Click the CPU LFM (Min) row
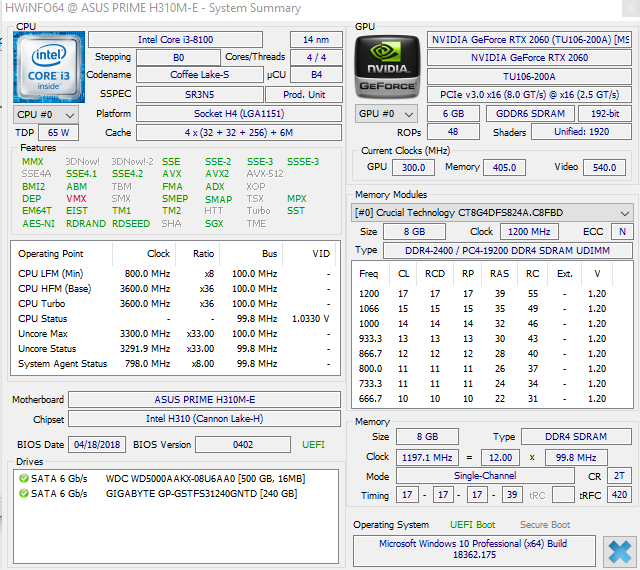Screen dimensions: 640x570 click(x=175, y=274)
